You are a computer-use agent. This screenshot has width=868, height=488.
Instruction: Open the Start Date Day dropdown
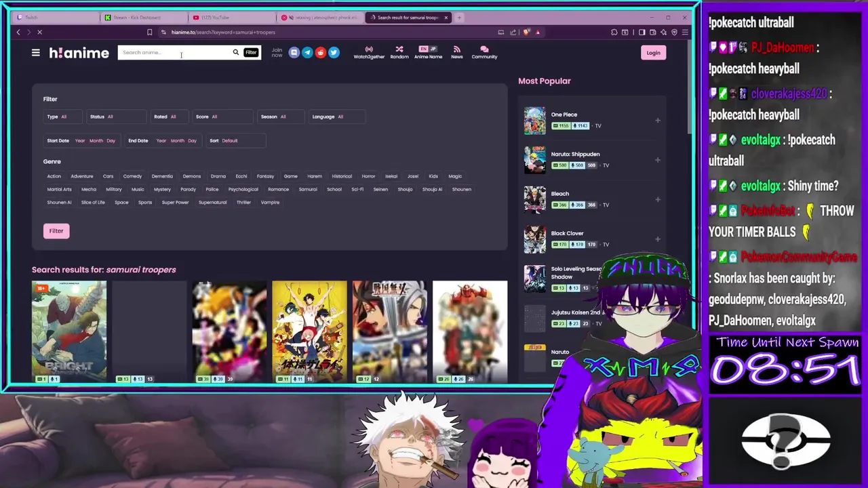(111, 140)
